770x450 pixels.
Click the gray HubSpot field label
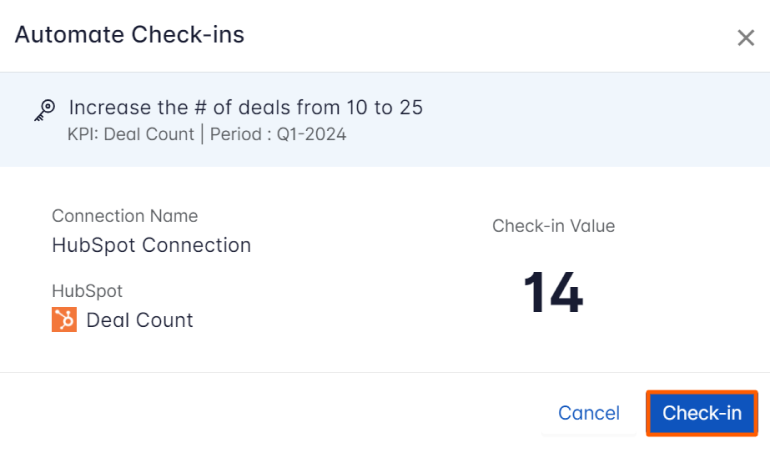coord(87,291)
